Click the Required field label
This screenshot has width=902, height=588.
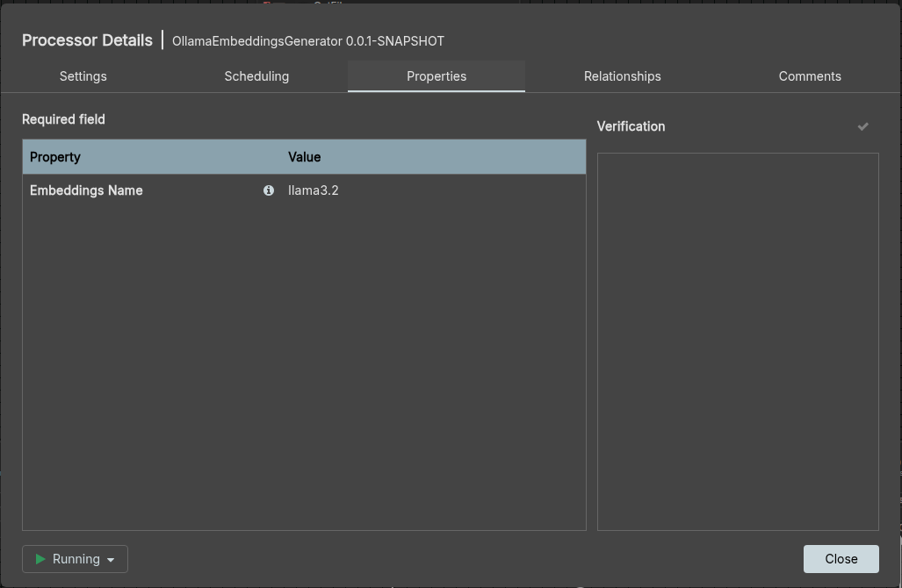[63, 119]
